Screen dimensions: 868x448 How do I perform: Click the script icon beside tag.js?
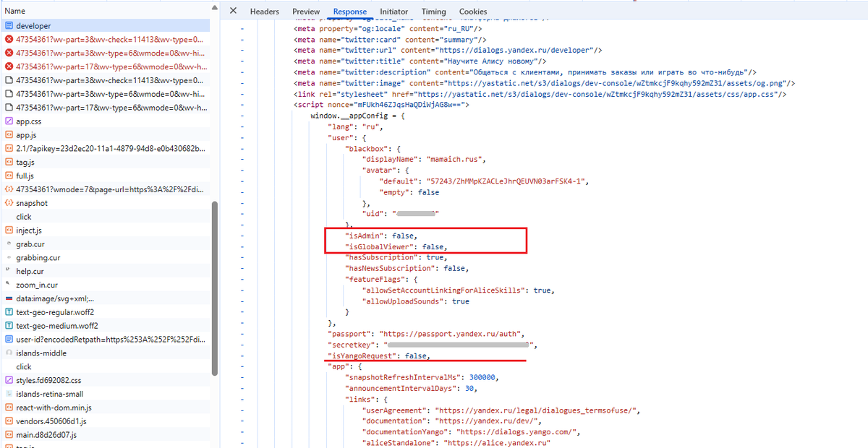pyautogui.click(x=9, y=162)
